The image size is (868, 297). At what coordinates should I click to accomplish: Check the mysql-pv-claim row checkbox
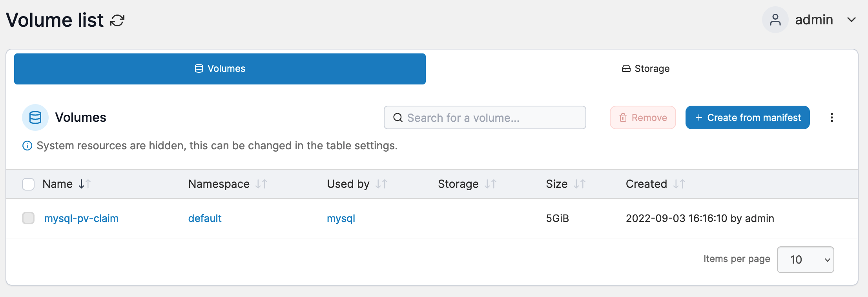point(28,218)
